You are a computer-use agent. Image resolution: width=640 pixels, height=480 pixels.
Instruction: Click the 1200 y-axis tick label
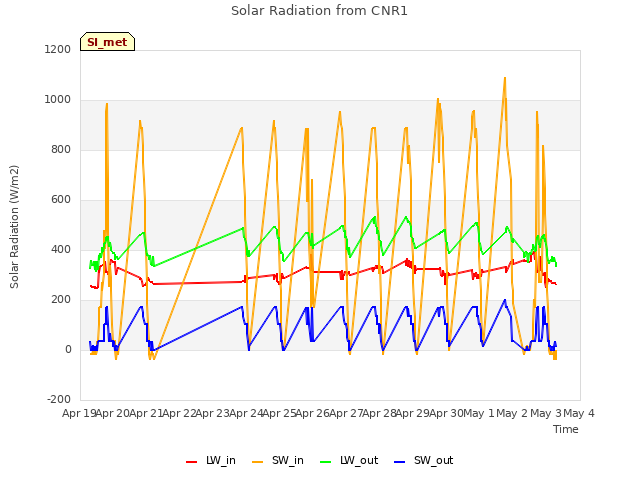58,49
